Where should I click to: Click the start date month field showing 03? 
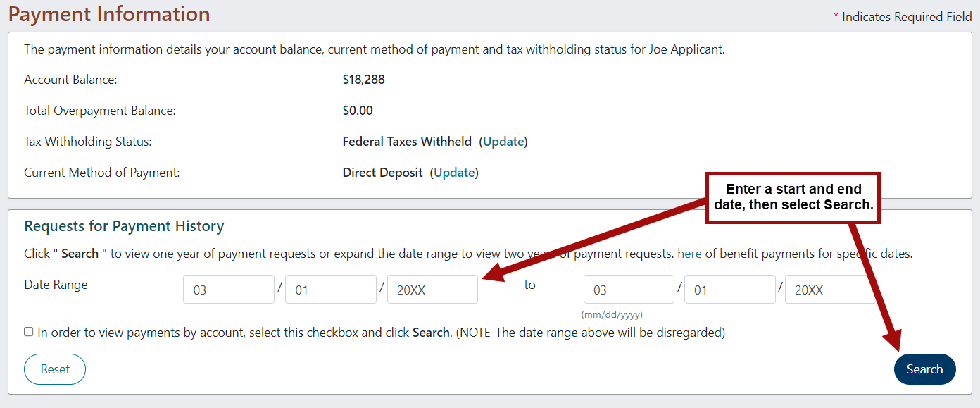tap(228, 289)
